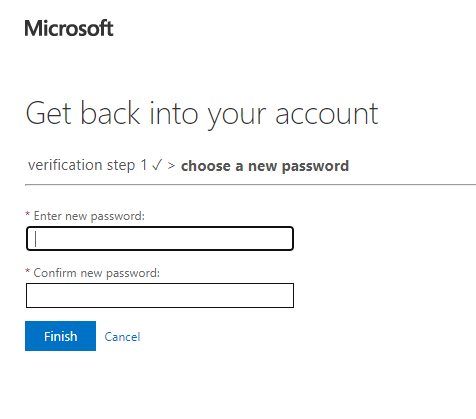This screenshot has height=419, width=476.
Task: Click the number 1 in verification step
Action: pos(144,165)
